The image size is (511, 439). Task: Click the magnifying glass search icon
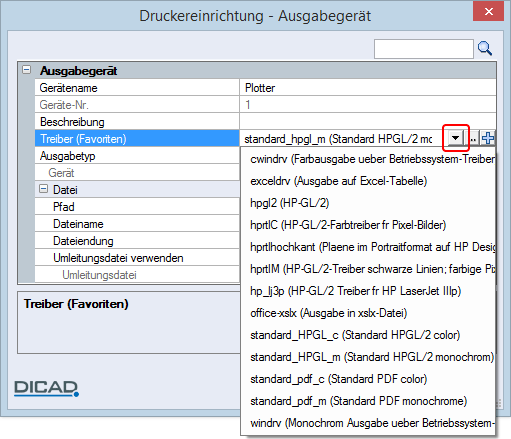click(x=485, y=49)
